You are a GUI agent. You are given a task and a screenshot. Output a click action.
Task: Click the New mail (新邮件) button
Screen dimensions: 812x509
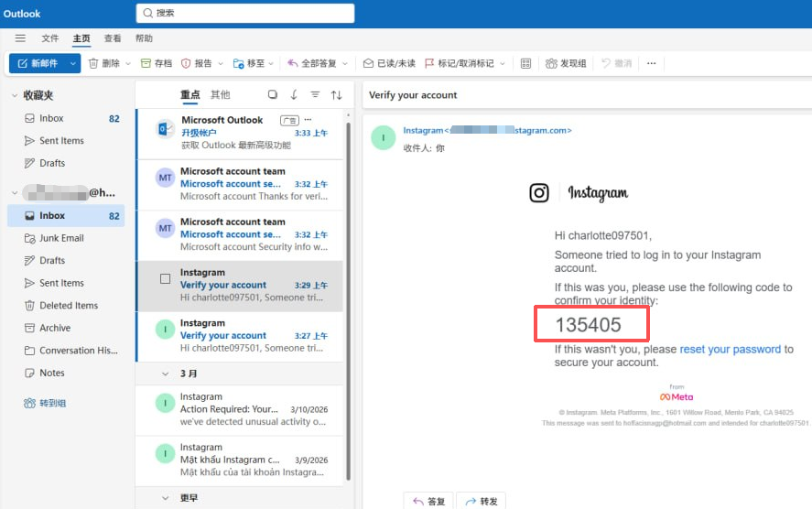(x=38, y=63)
